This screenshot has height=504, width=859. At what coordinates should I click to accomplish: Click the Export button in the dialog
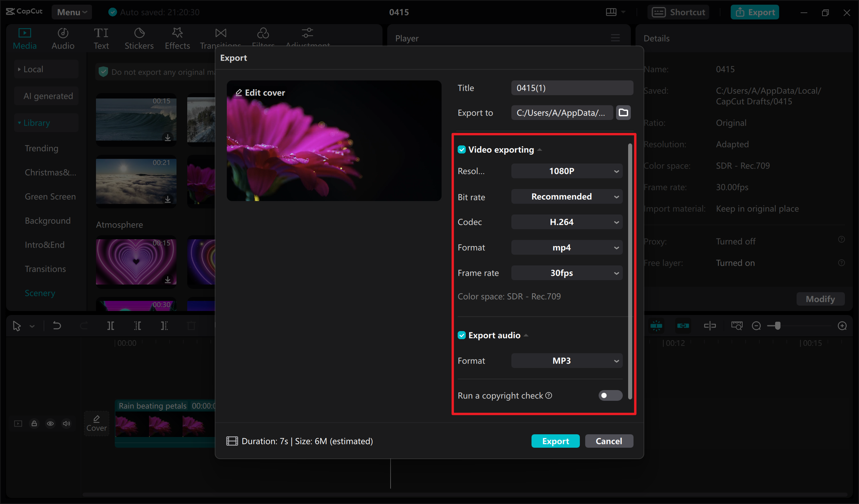tap(555, 441)
